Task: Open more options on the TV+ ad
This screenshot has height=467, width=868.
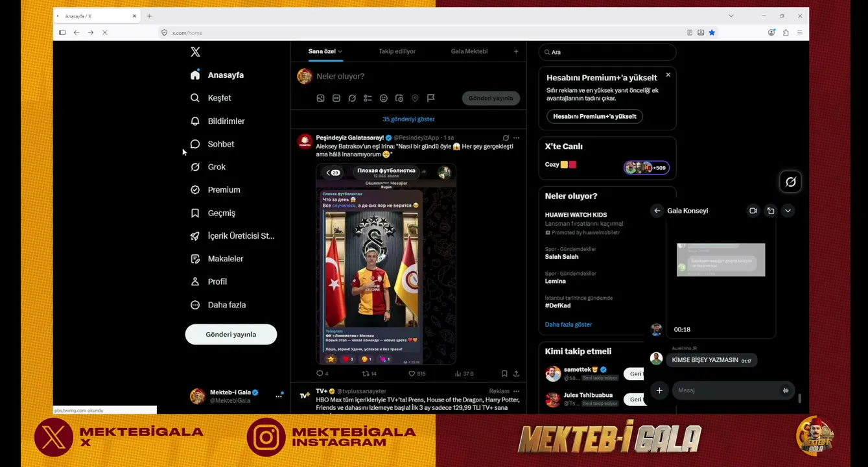Action: click(516, 391)
